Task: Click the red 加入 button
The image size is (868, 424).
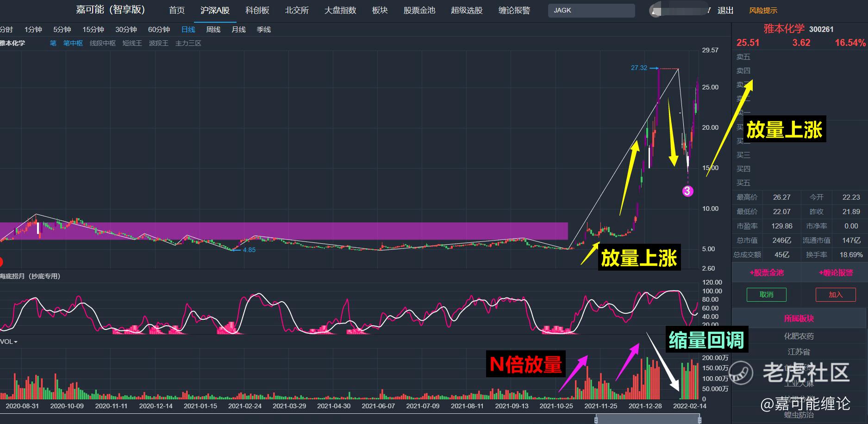Action: (836, 295)
